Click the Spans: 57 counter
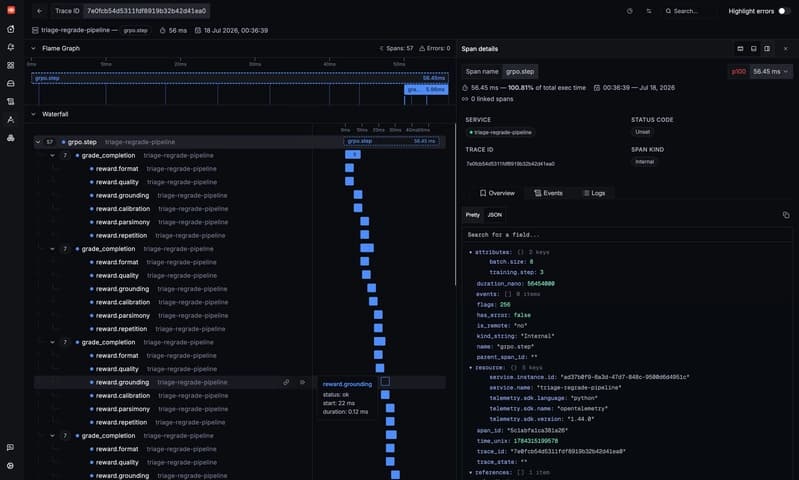This screenshot has width=799, height=480. tap(396, 48)
